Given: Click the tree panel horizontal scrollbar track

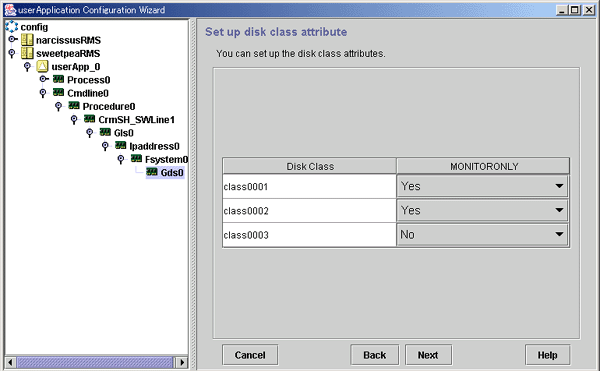Looking at the screenshot, I should (95, 362).
